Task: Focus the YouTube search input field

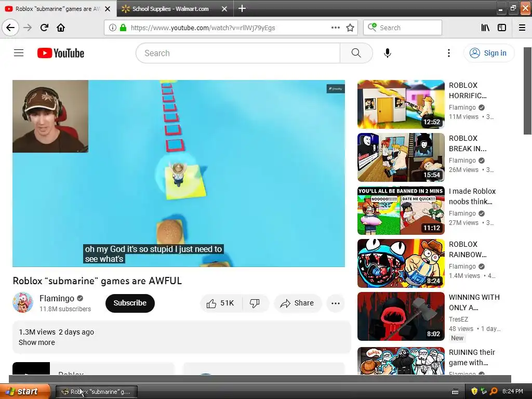Action: tap(238, 53)
